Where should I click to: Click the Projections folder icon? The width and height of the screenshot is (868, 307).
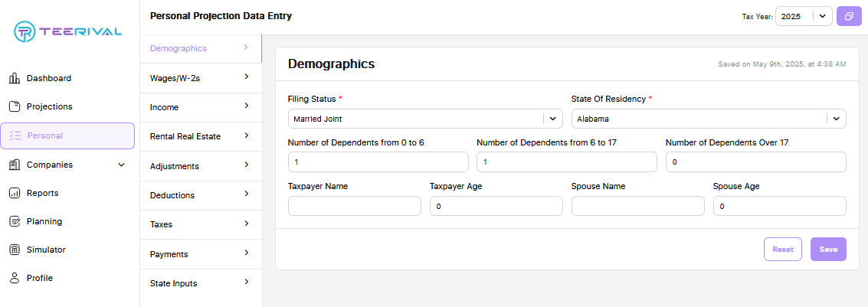[15, 106]
